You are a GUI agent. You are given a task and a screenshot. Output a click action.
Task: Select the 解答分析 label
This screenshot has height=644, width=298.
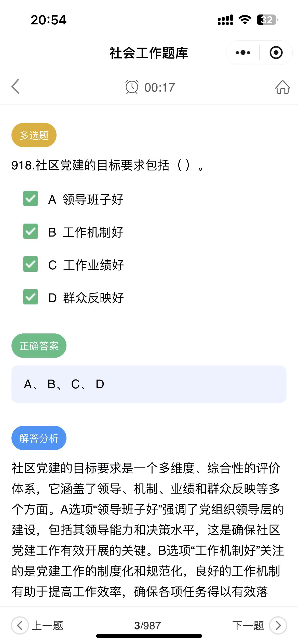[x=39, y=438]
